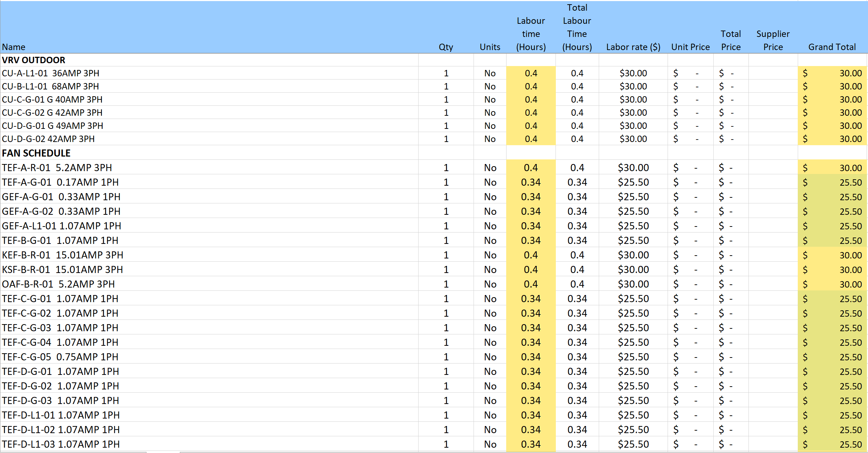Click the KEF-B-R-01 15.01AMP 3PH cell
Screen dimensions: 868x453
(62, 255)
